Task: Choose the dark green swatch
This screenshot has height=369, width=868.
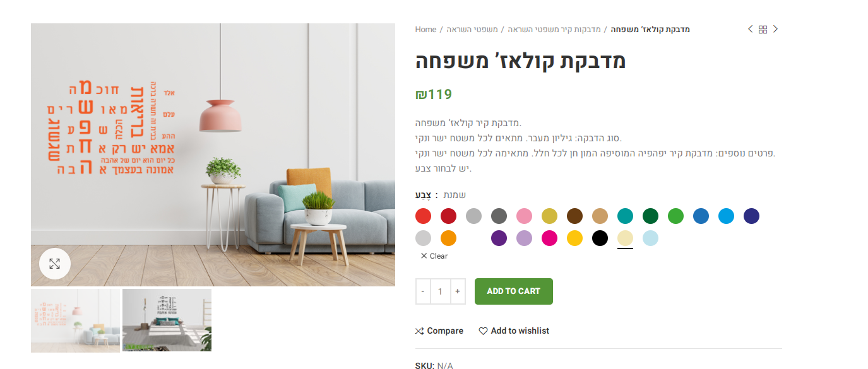Action: (x=650, y=216)
